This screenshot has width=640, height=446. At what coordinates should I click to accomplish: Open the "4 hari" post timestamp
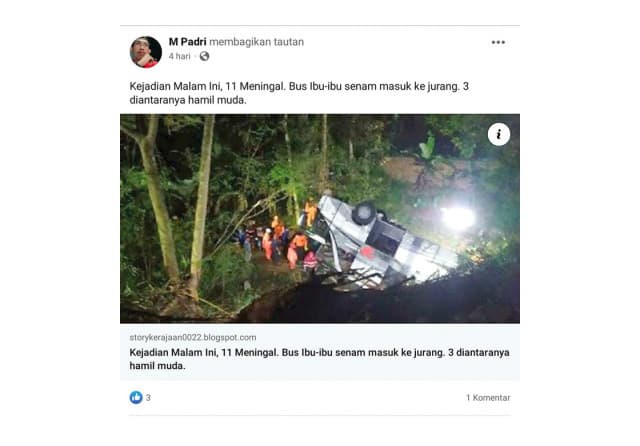click(180, 56)
